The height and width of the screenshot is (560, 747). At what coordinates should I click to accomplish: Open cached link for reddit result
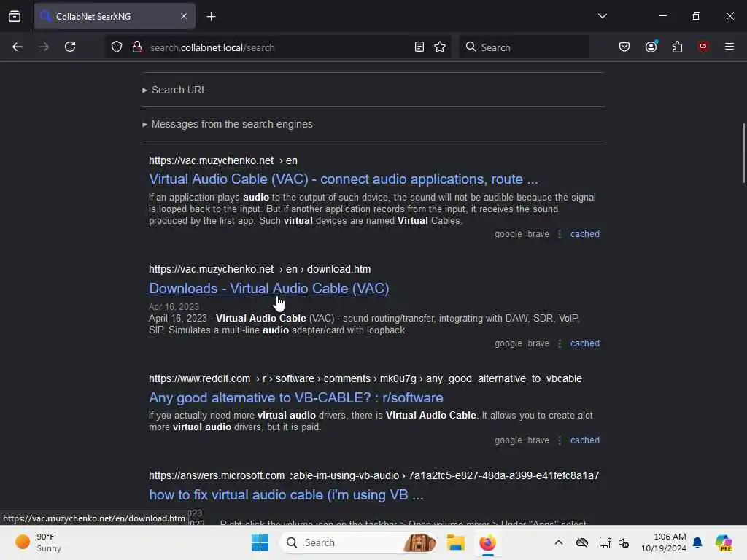coord(585,440)
